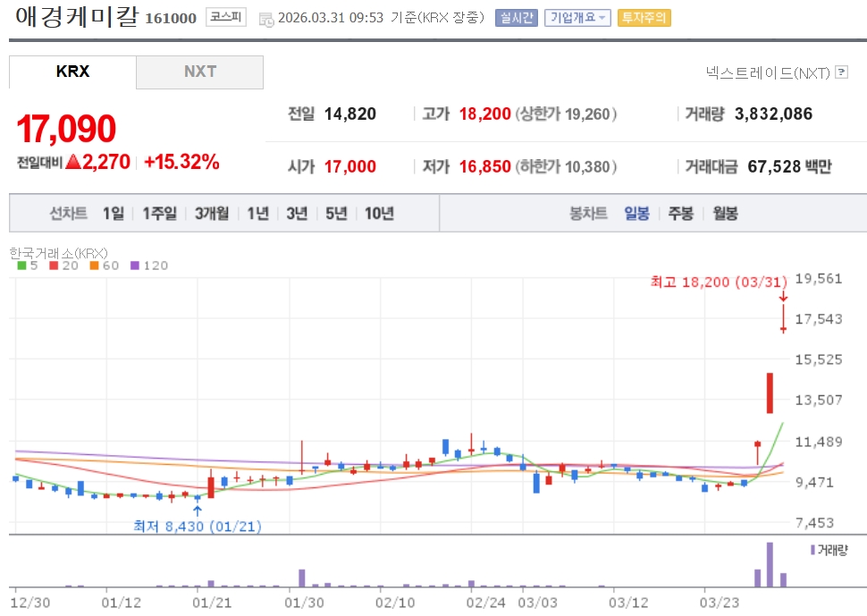Click the 코스피 market badge
This screenshot has height=616, width=867.
(x=225, y=17)
